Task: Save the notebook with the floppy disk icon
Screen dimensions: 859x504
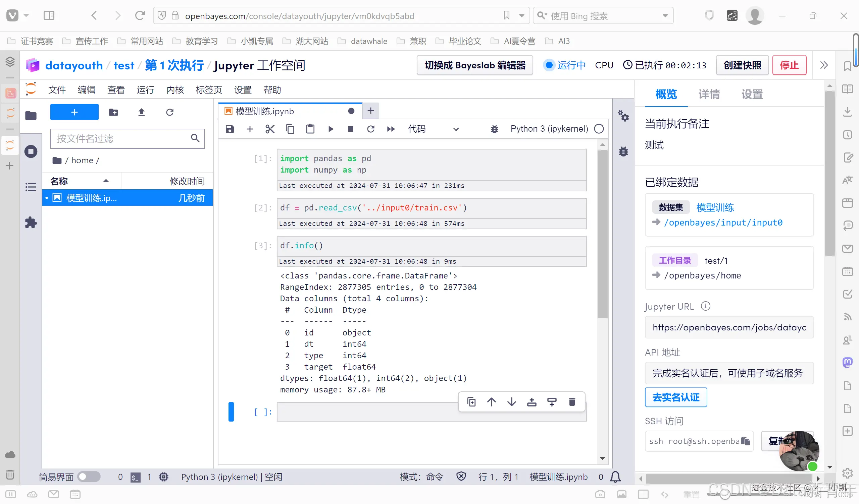Action: (x=230, y=129)
